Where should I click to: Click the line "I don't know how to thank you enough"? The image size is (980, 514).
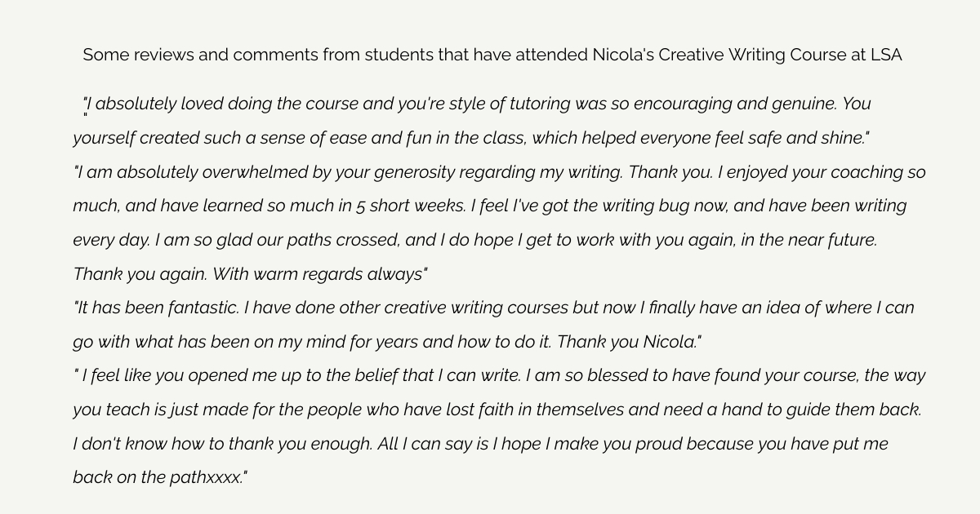pos(480,445)
